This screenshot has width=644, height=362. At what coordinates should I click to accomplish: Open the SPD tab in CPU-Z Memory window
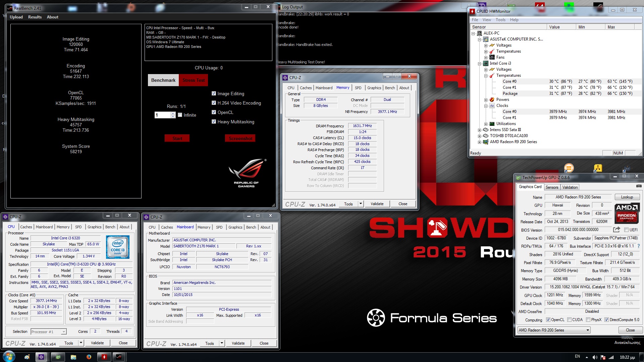[x=358, y=88]
